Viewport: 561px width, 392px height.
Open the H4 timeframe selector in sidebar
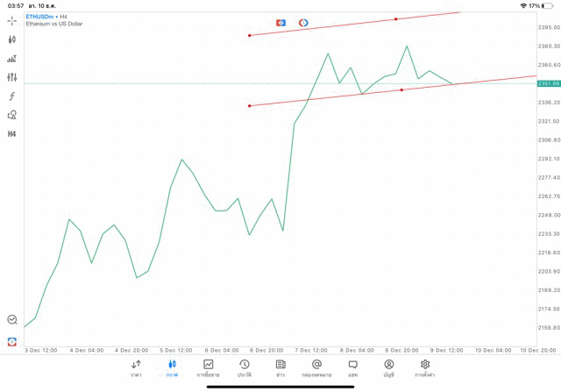click(12, 134)
